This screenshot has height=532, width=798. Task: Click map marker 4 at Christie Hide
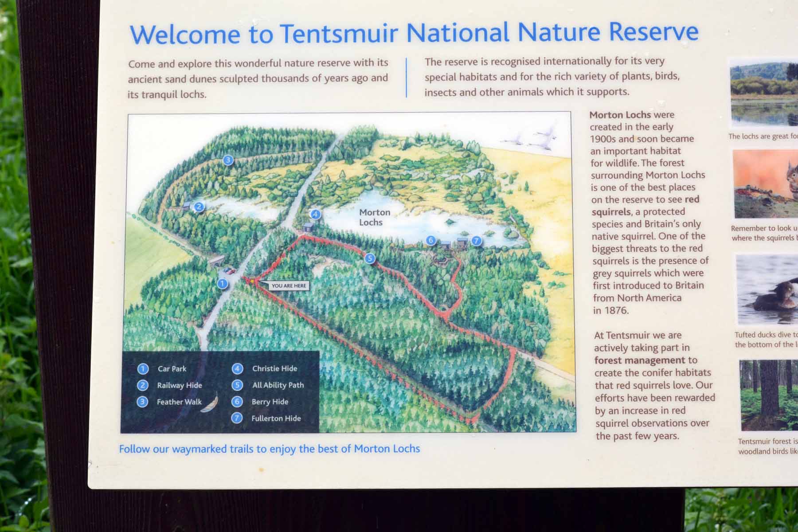pos(315,215)
